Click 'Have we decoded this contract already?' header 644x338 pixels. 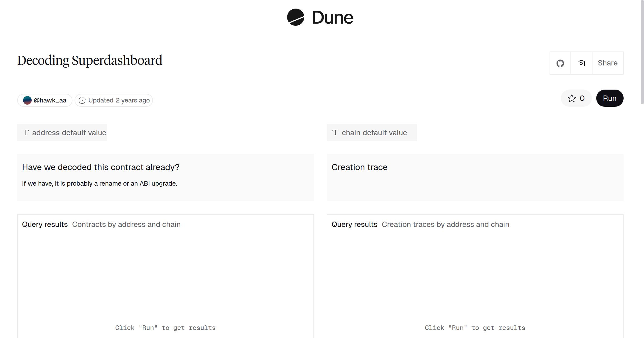click(x=101, y=167)
